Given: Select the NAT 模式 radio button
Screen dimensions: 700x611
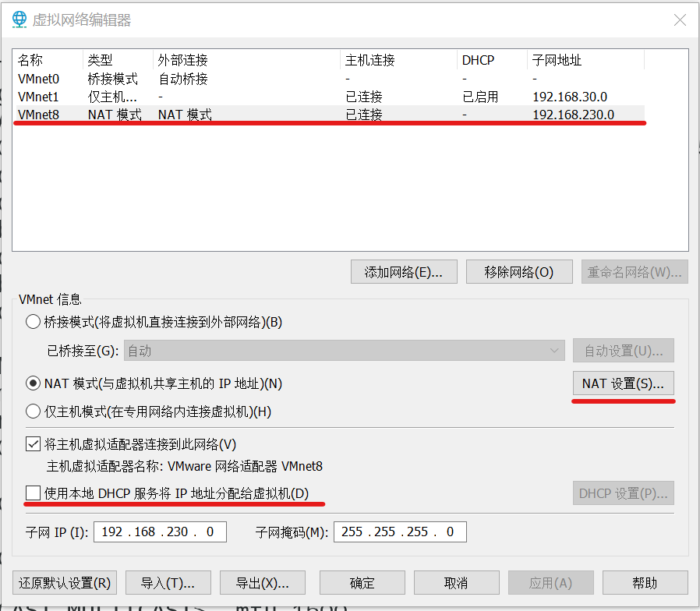Looking at the screenshot, I should [x=33, y=383].
